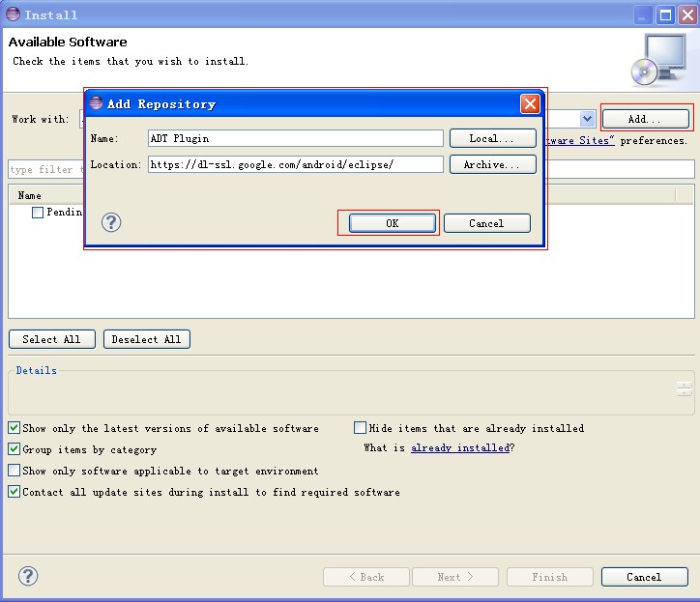This screenshot has height=602, width=700.
Task: Close the Add Repository dialog with X
Action: click(530, 103)
